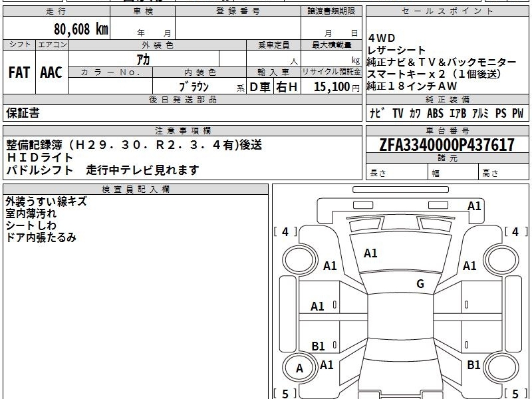Click the 走行中テレビ見れます note text
The width and height of the screenshot is (532, 399).
coord(142,170)
